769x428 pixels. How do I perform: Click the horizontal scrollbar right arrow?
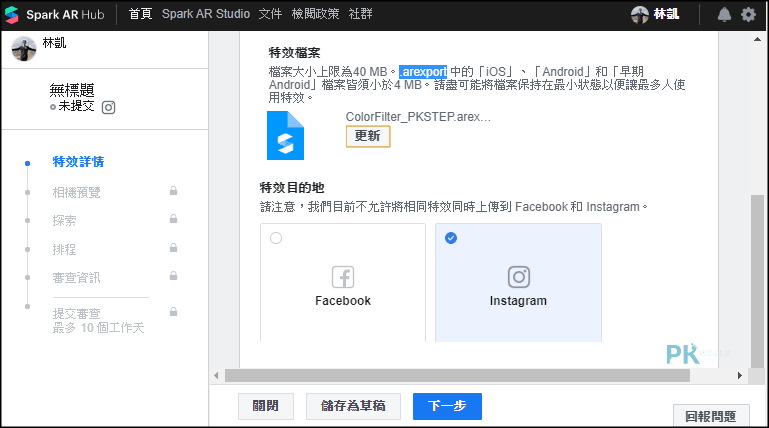(x=740, y=376)
